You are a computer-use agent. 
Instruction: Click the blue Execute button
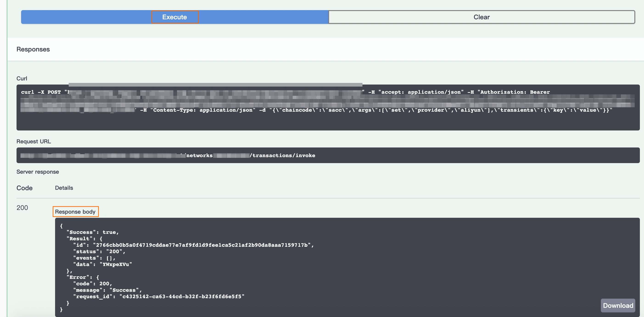click(x=174, y=17)
